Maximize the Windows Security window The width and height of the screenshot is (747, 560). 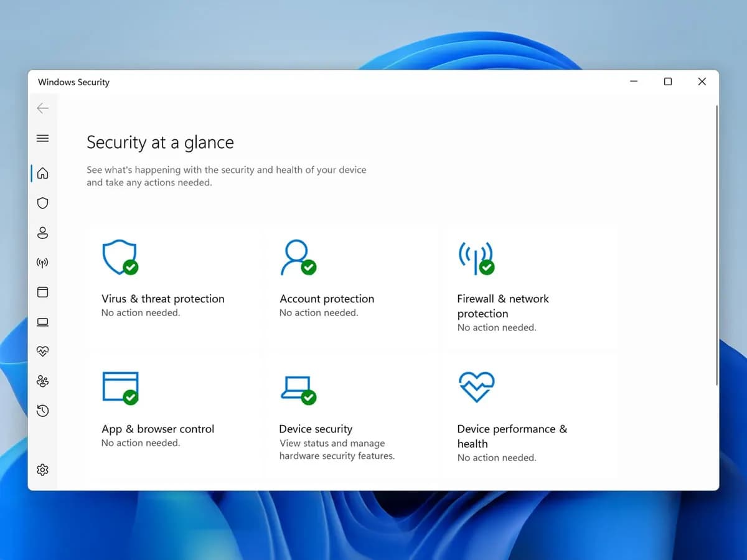[668, 82]
